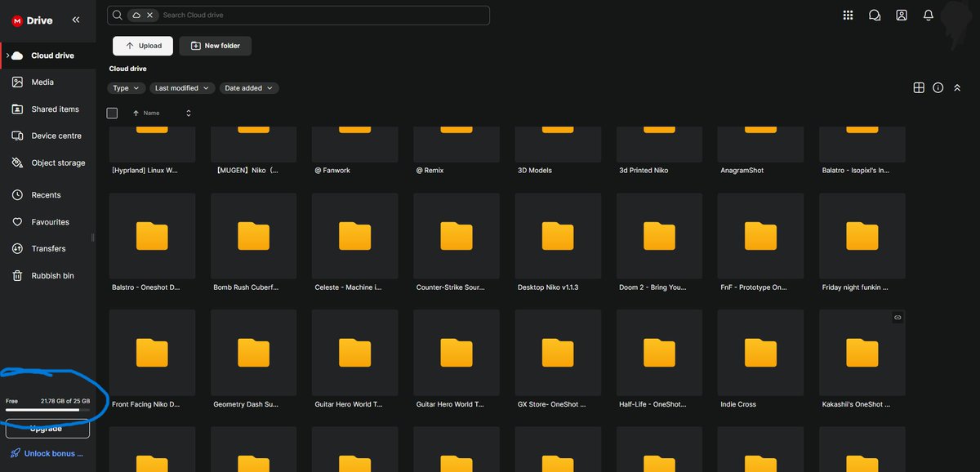The width and height of the screenshot is (980, 472).
Task: Switch view using the grid layout icon
Action: coord(919,87)
